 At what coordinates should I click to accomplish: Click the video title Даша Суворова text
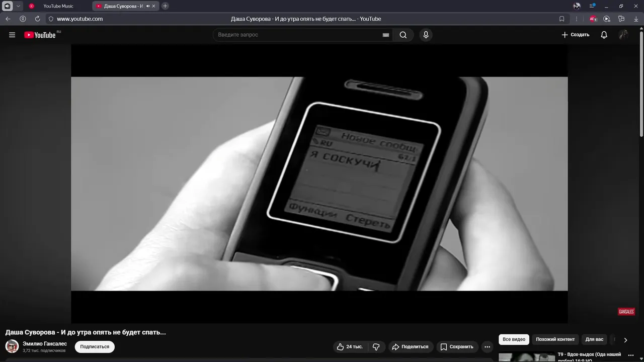86,332
